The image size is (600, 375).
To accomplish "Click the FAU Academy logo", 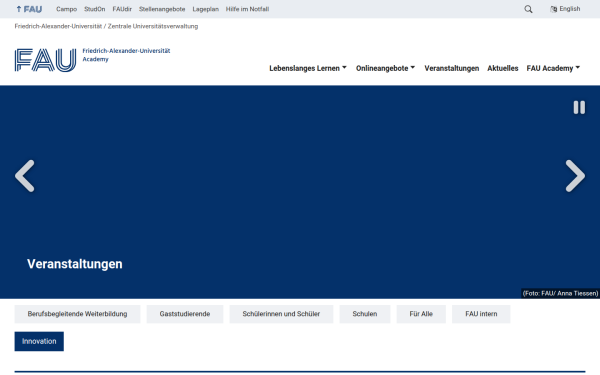I will point(92,60).
